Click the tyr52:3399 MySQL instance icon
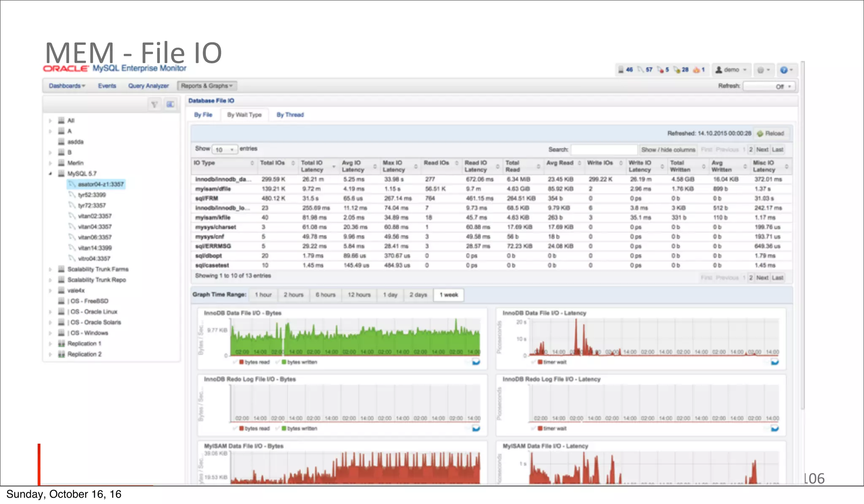Screen dimensions: 864x504 tap(72, 195)
